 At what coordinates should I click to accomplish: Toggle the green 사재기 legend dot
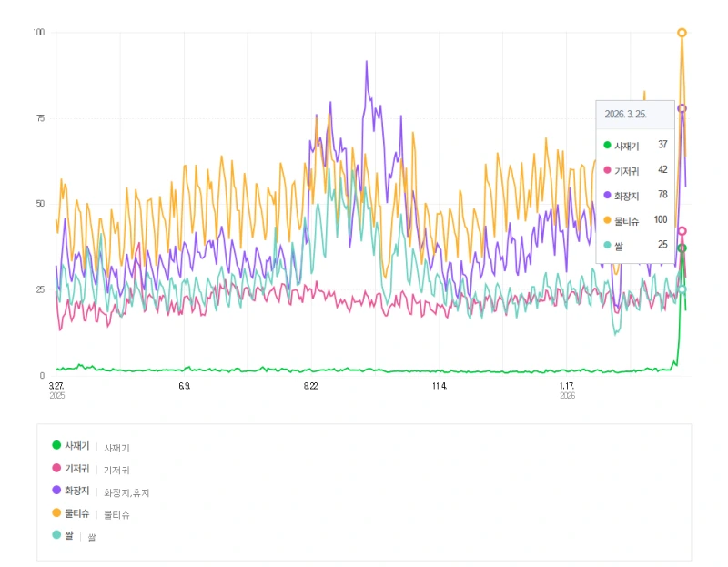coord(56,445)
